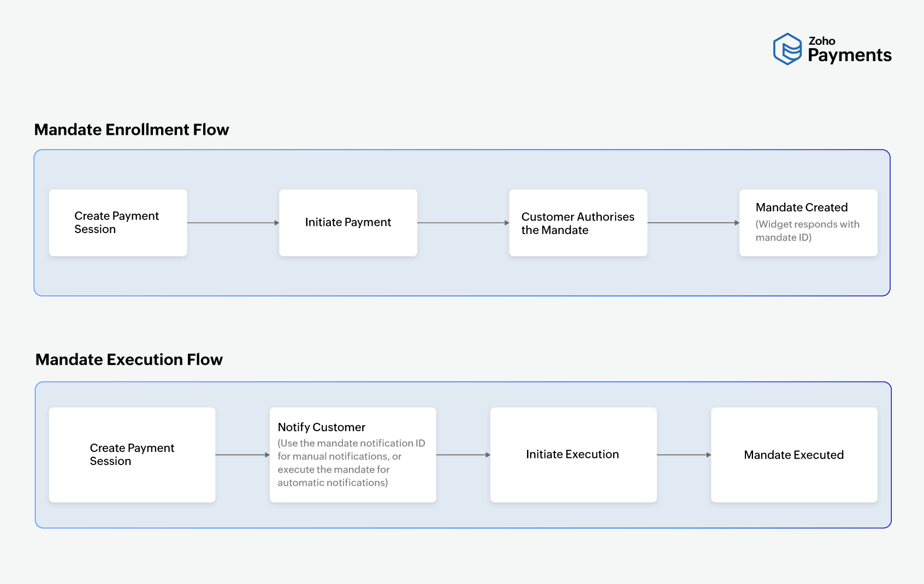The height and width of the screenshot is (584, 924).
Task: Click the Initiate Execution step box
Action: (x=573, y=455)
